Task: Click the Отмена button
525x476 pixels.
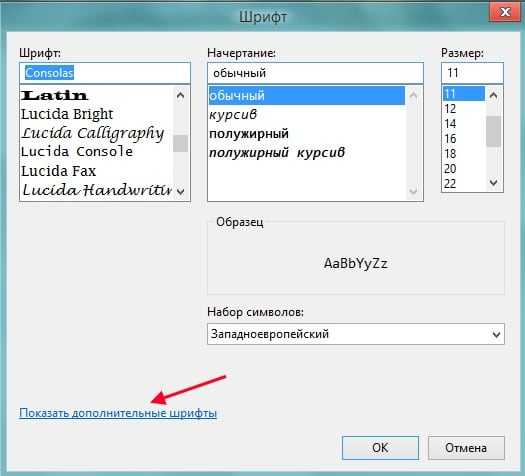Action: [466, 448]
